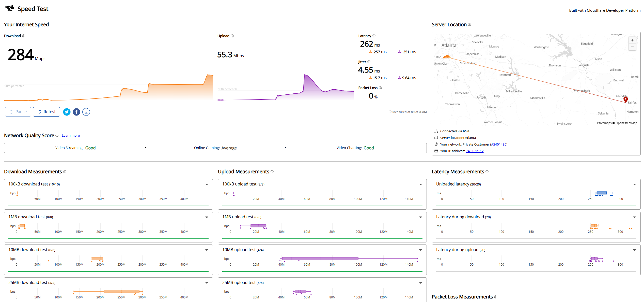The image size is (644, 302).
Task: Open the IP address 74.50.11.12 link
Action: click(475, 151)
